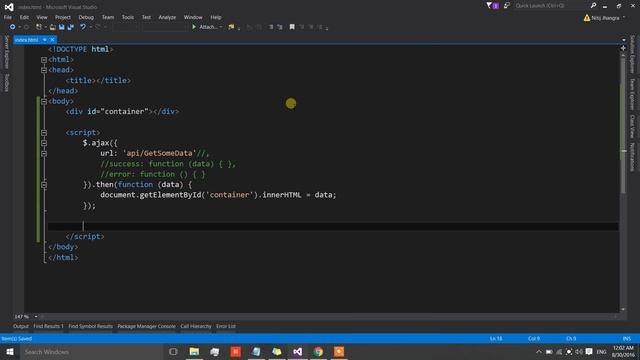This screenshot has width=640, height=360.
Task: Click the Search Windows taskbar box
Action: 91,352
